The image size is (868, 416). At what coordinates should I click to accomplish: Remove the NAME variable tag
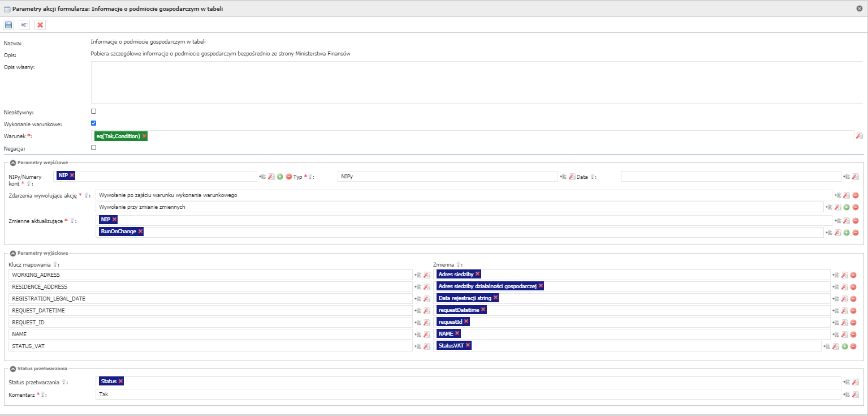tap(457, 333)
